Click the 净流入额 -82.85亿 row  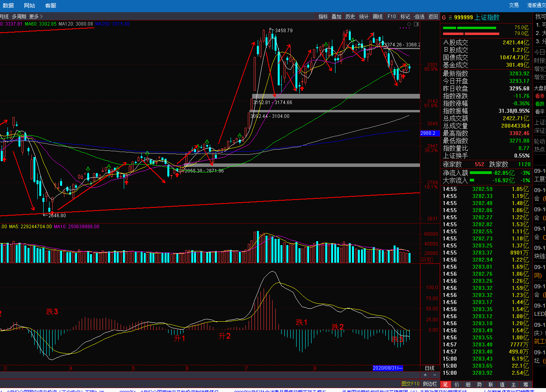tap(486, 173)
